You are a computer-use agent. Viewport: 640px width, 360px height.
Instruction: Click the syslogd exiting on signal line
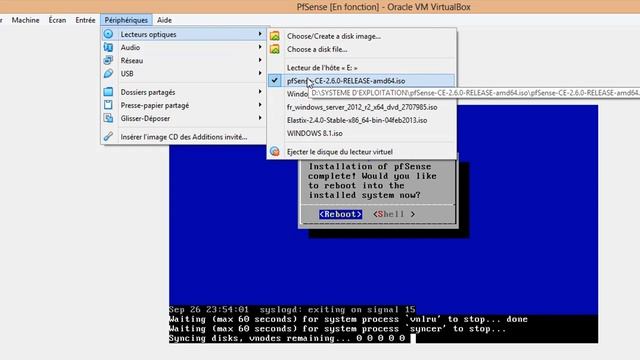(292, 309)
